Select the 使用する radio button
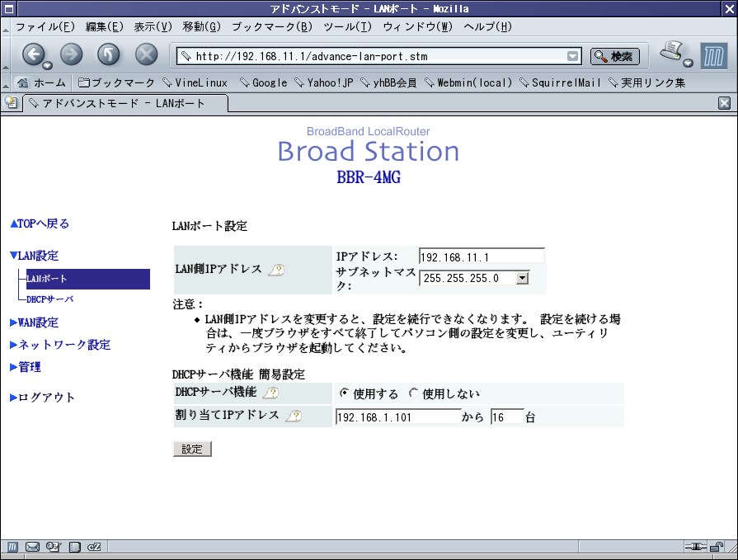The height and width of the screenshot is (560, 738). (x=344, y=393)
